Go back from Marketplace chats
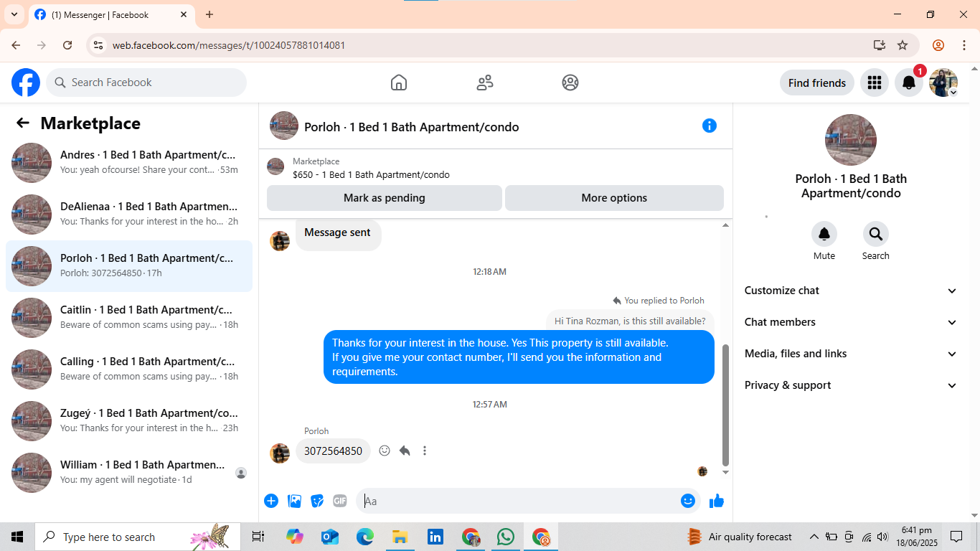The image size is (980, 551). [23, 123]
